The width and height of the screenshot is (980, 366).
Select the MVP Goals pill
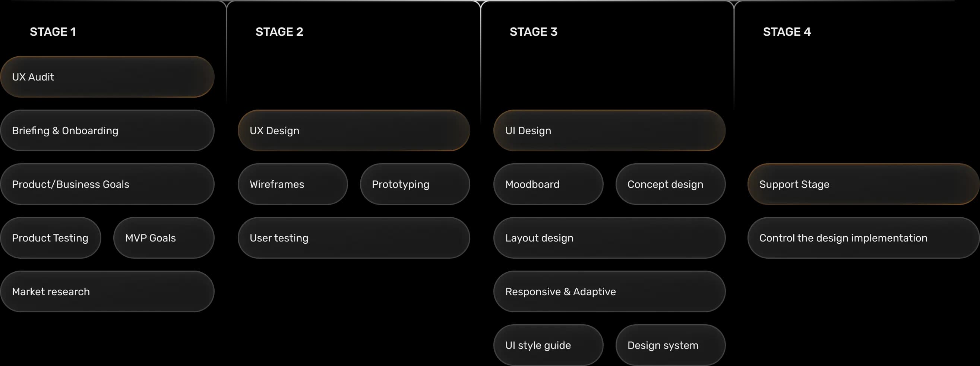point(164,238)
